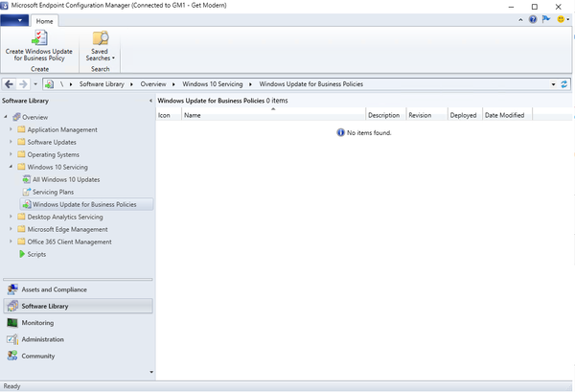Viewport: 575px width, 392px height.
Task: Click Software Library in the breadcrumb
Action: click(102, 84)
